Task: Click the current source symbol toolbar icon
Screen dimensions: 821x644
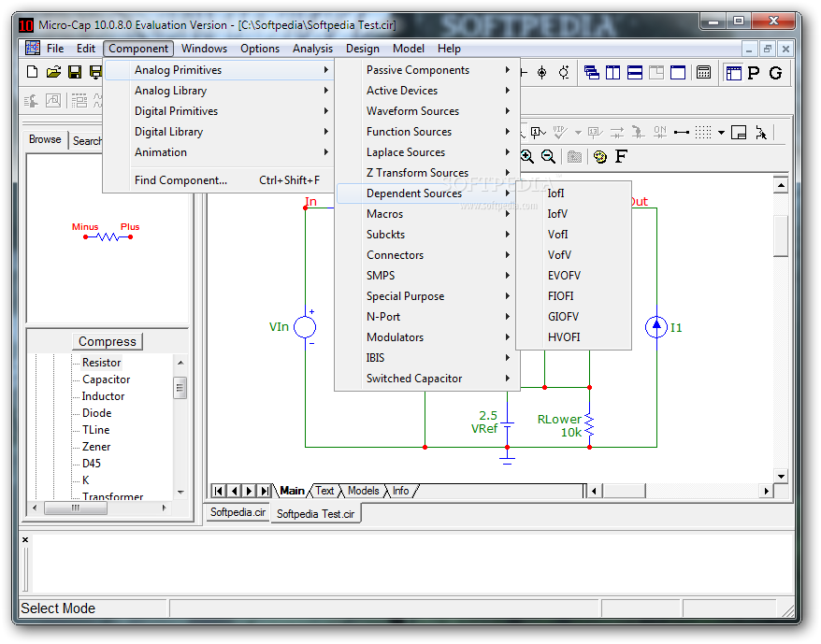Action: pos(542,72)
